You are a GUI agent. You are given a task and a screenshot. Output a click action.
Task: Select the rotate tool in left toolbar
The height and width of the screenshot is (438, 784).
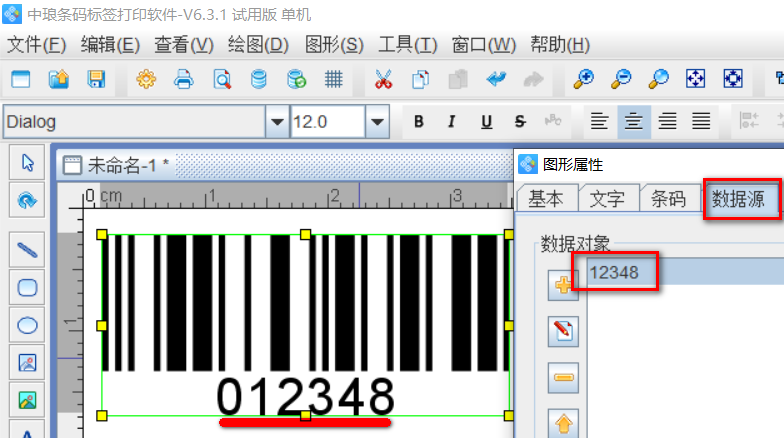coord(27,200)
